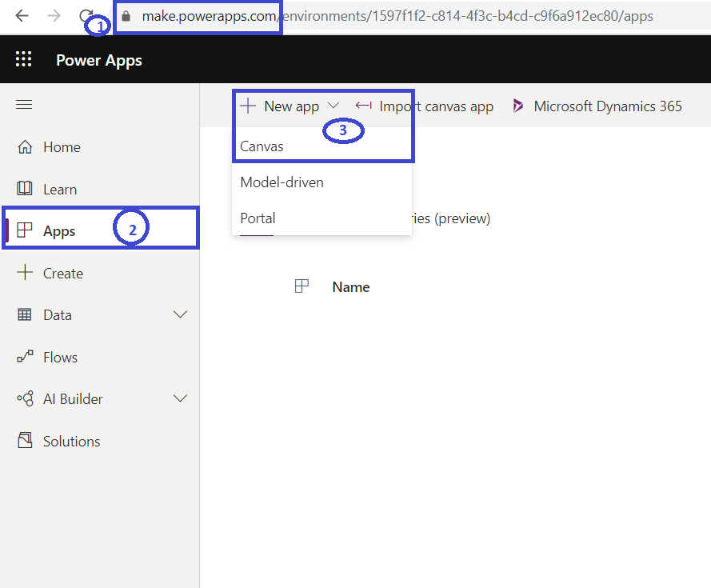711x588 pixels.
Task: Expand the Data section chevron
Action: (x=181, y=315)
